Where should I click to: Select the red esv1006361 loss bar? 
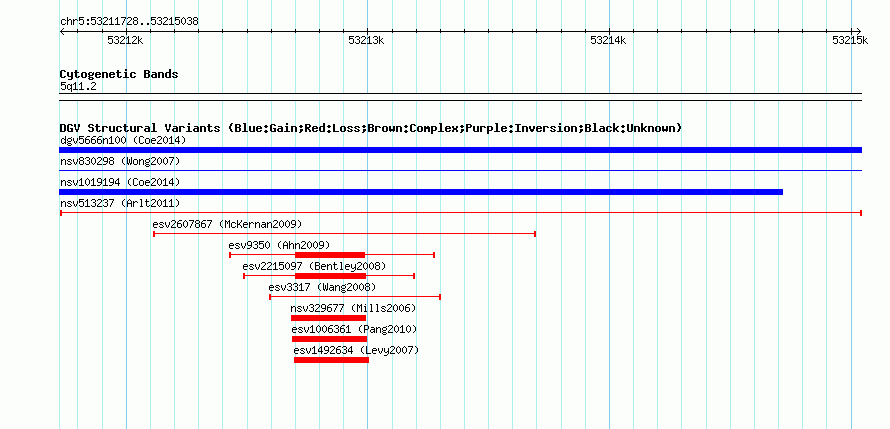[x=329, y=339]
